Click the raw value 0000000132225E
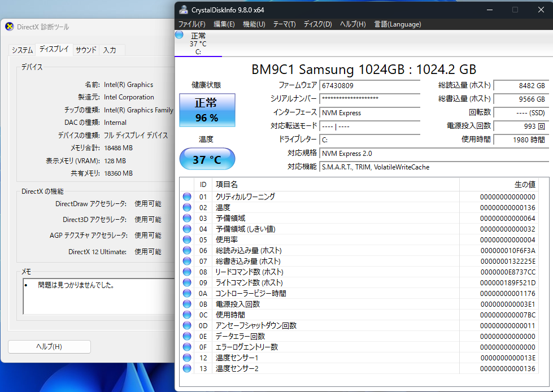Viewport: 553px width, 392px height. tap(508, 261)
